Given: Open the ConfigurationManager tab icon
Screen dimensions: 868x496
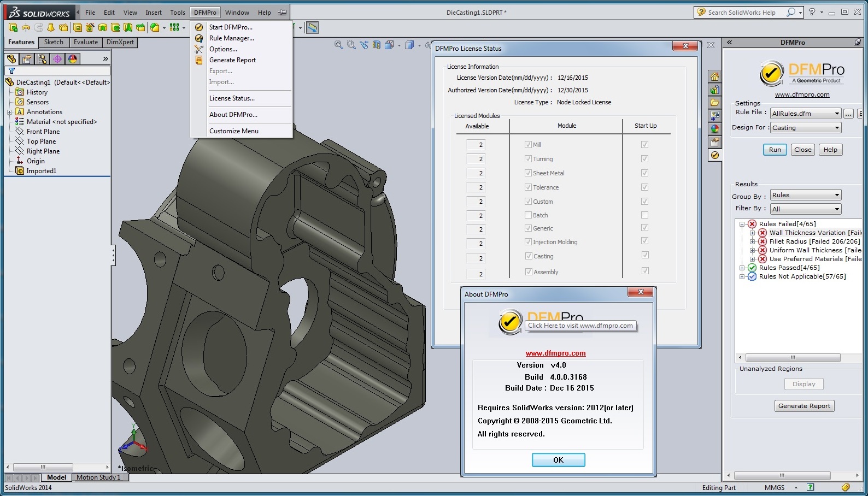Looking at the screenshot, I should point(42,58).
